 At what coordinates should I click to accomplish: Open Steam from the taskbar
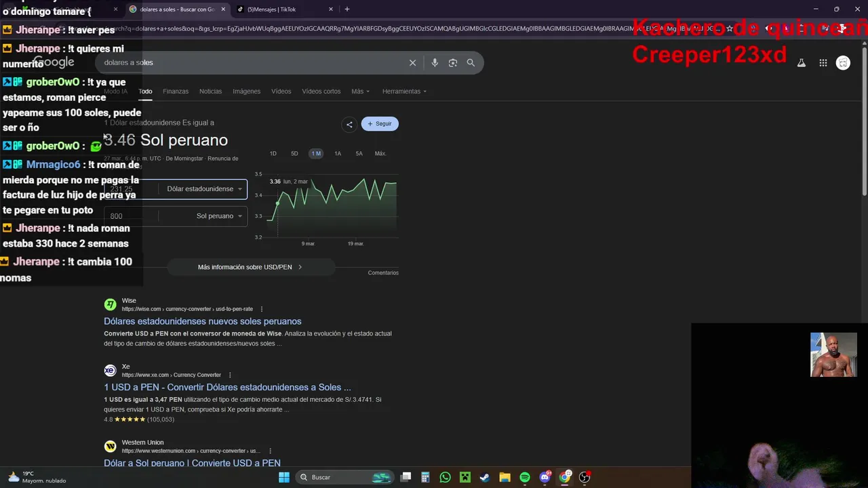click(485, 477)
